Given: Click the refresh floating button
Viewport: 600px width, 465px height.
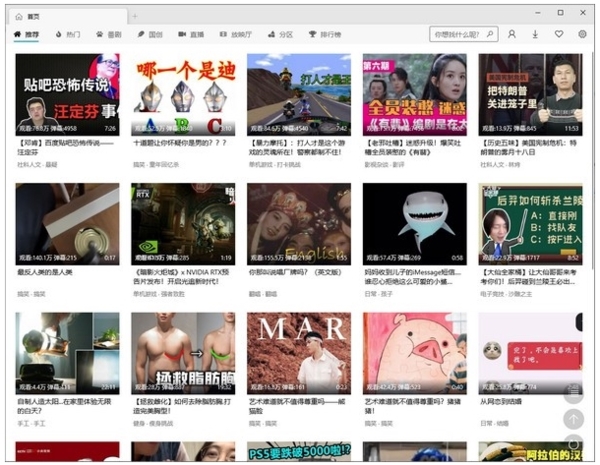Looking at the screenshot, I should tap(573, 443).
